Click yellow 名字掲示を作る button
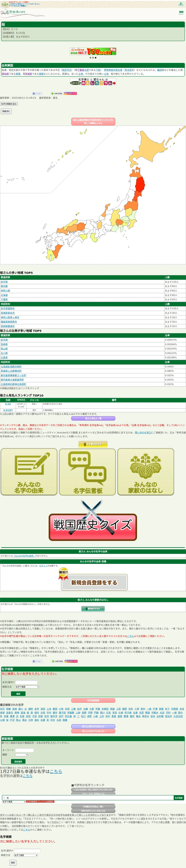 [93, 444]
